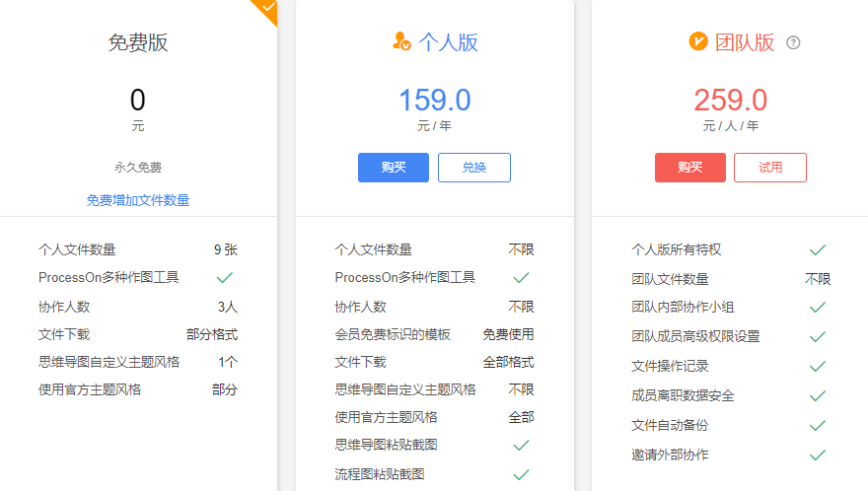868x491 pixels.
Task: Click the 永久免费 label
Action: 138,168
